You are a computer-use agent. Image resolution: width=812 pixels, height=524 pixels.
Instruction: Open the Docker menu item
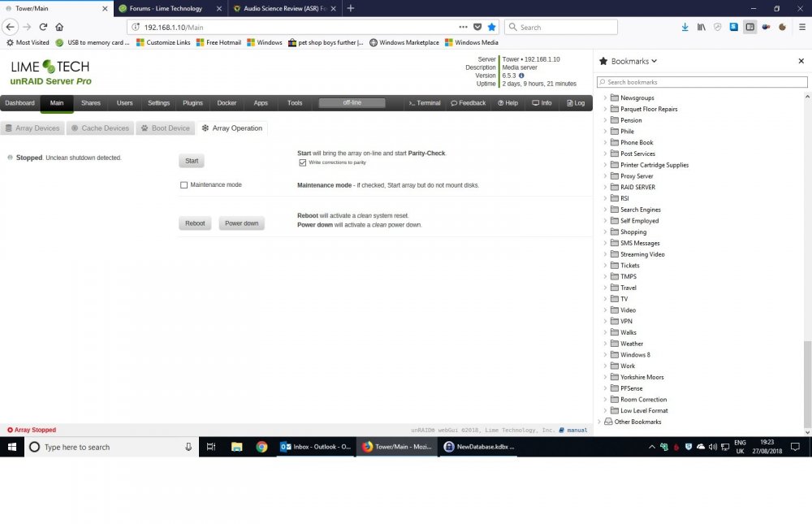(x=227, y=103)
